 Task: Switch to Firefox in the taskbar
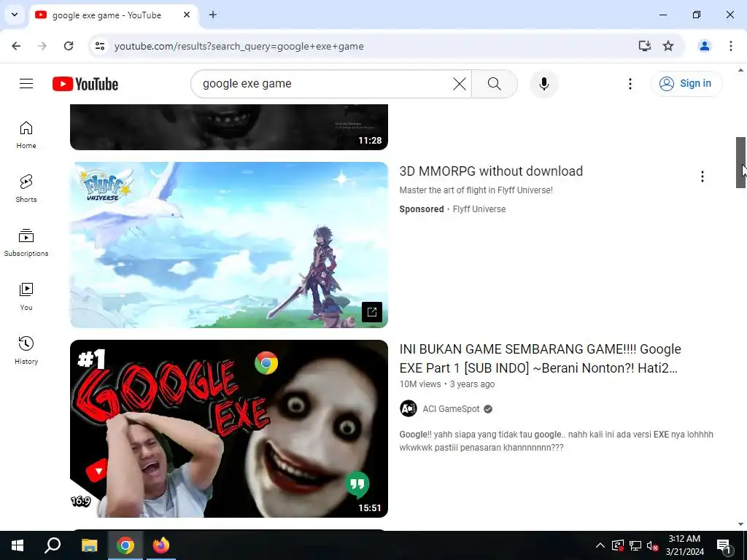[x=161, y=545]
